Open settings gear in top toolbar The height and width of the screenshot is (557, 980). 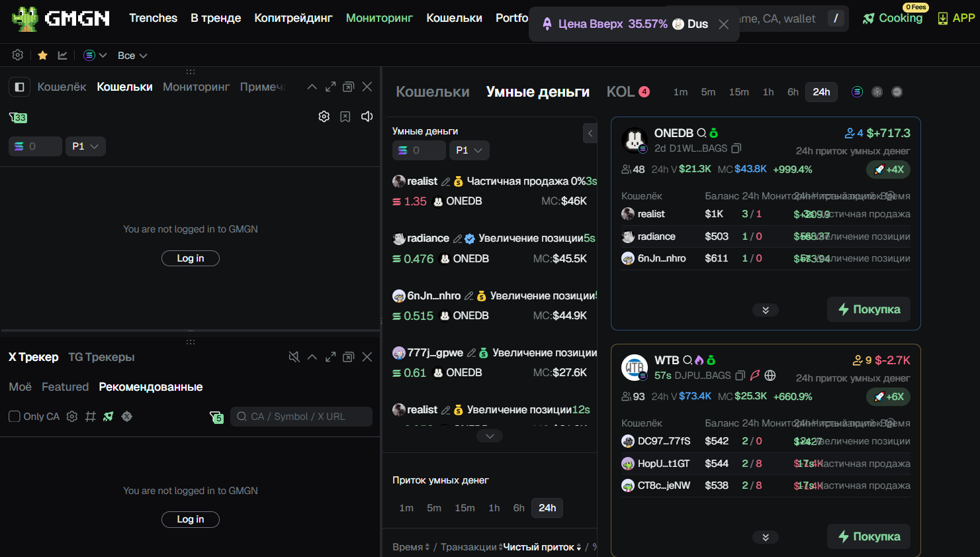[18, 55]
